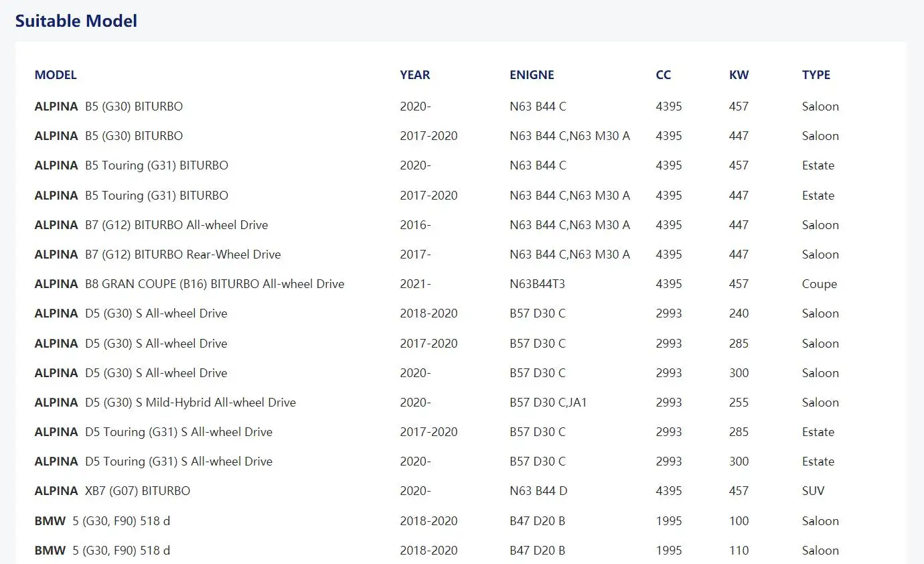Select KW 300 in D5 (G30) Saloon row
This screenshot has width=924, height=564.
[x=739, y=373]
